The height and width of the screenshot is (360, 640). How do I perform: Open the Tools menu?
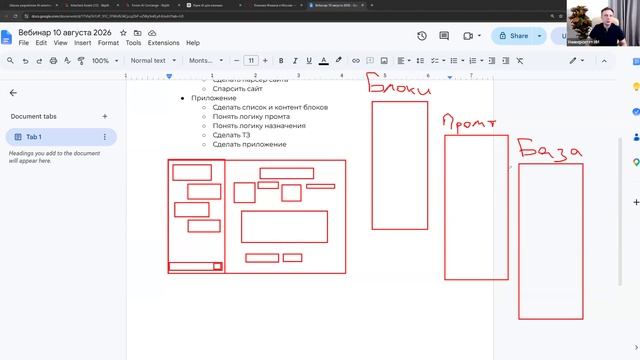[x=133, y=43]
